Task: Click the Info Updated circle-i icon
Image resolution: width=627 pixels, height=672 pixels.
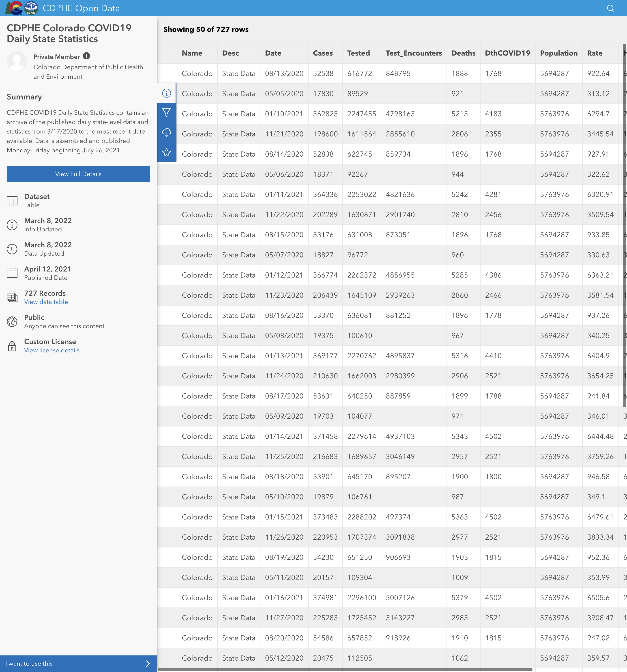Action: (x=12, y=225)
